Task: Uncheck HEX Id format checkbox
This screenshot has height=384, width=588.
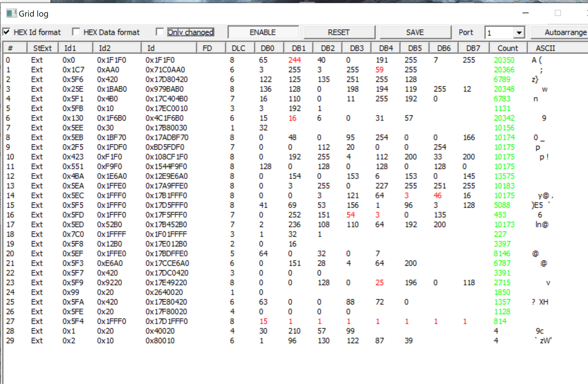Action: [6, 32]
